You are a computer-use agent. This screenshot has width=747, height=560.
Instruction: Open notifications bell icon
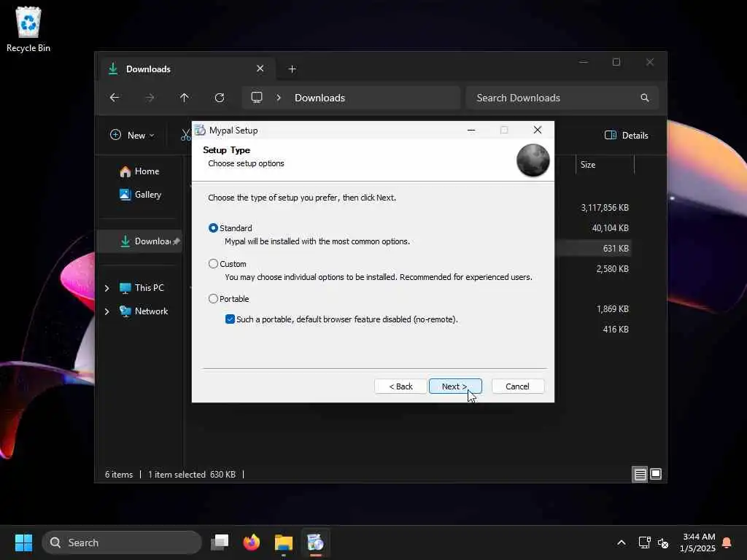coord(727,542)
